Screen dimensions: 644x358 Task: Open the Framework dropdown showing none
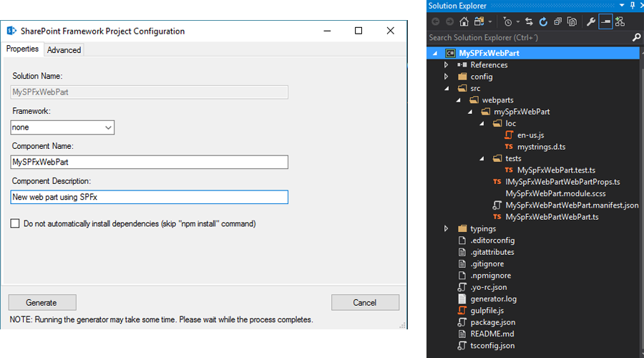(x=62, y=127)
